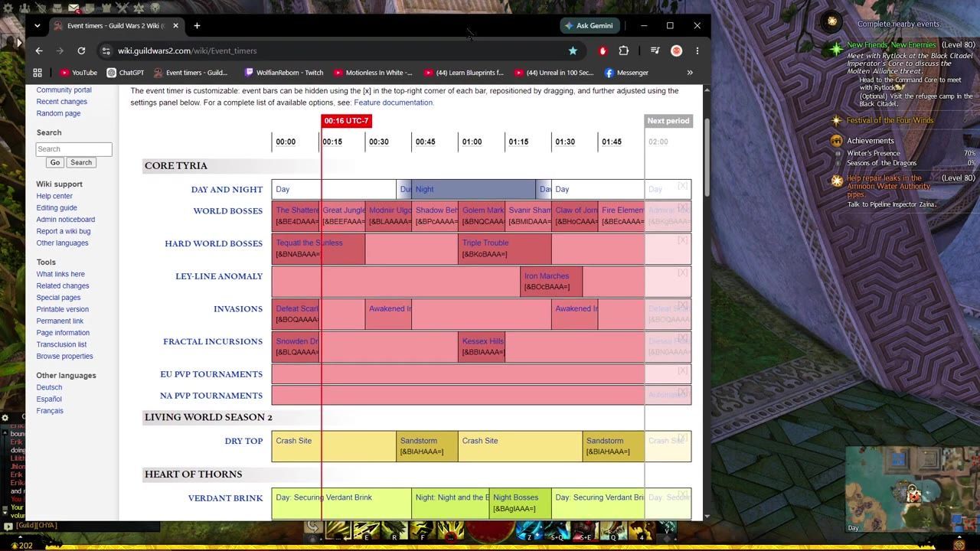
Task: Open Feature documentation link
Action: click(x=394, y=103)
